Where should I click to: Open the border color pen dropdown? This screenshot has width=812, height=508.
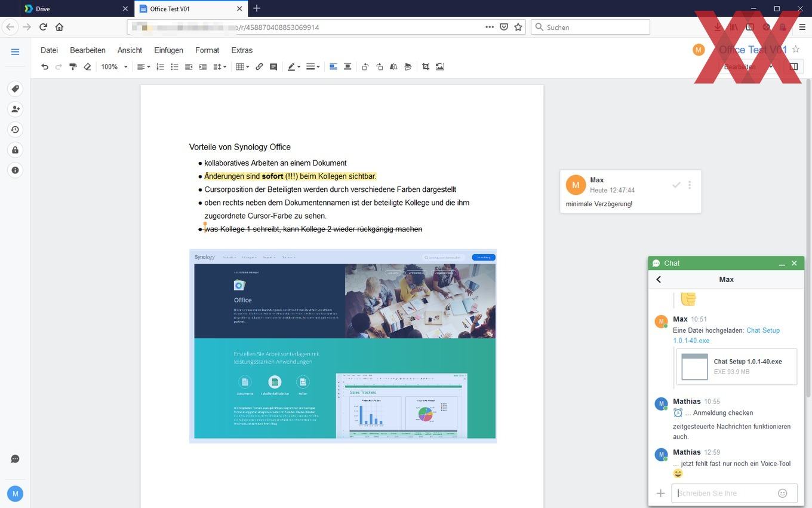(x=294, y=67)
